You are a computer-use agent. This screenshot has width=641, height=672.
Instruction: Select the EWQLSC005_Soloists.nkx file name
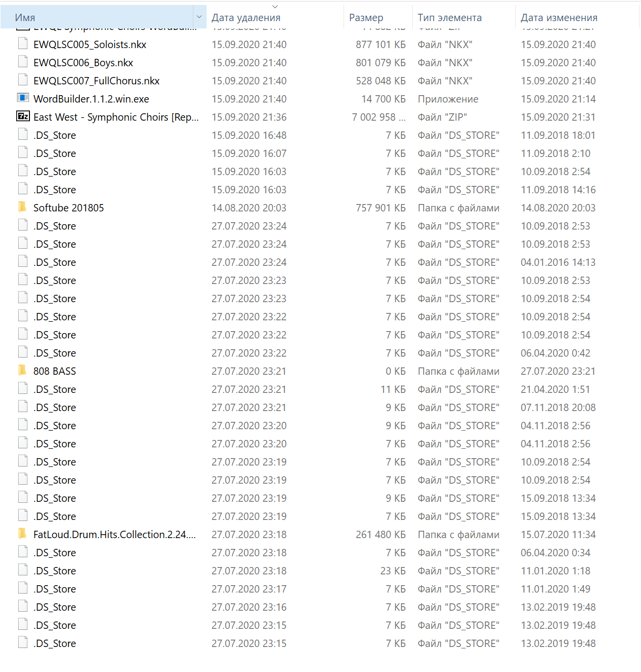point(90,45)
